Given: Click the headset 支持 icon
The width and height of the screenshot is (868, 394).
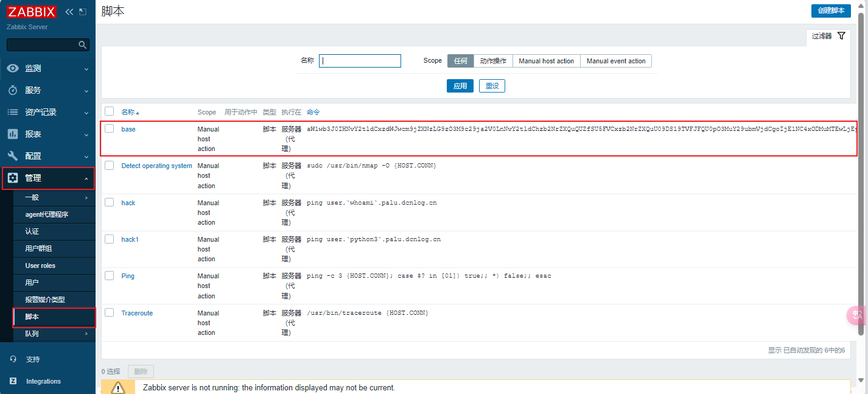Looking at the screenshot, I should (x=13, y=359).
